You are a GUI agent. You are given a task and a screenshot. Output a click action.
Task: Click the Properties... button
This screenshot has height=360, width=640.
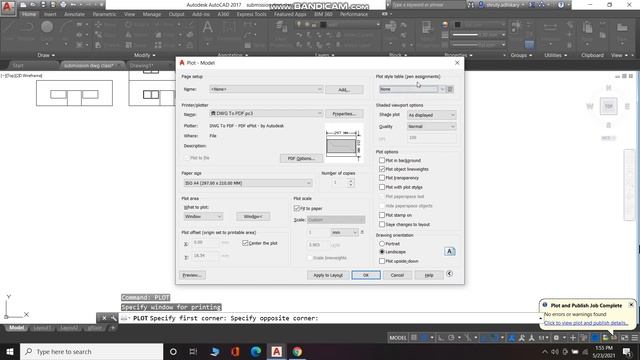tap(344, 113)
